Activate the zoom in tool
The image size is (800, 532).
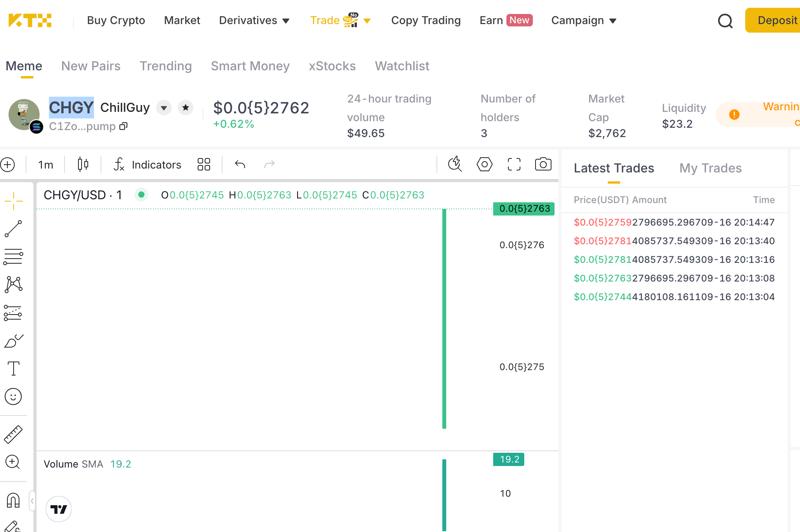pos(13,462)
